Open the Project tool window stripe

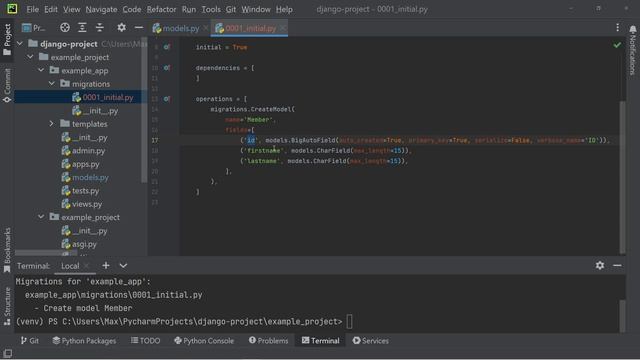coord(7,39)
